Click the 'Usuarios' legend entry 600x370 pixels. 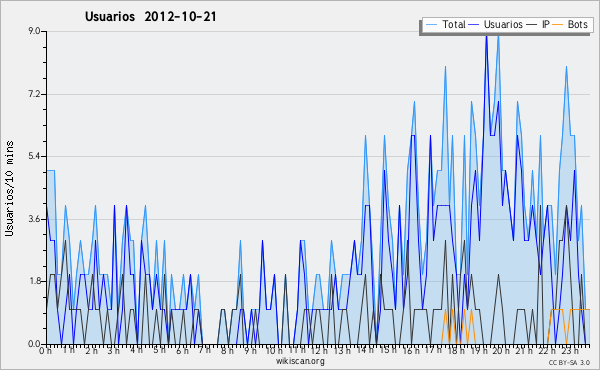pyautogui.click(x=503, y=24)
